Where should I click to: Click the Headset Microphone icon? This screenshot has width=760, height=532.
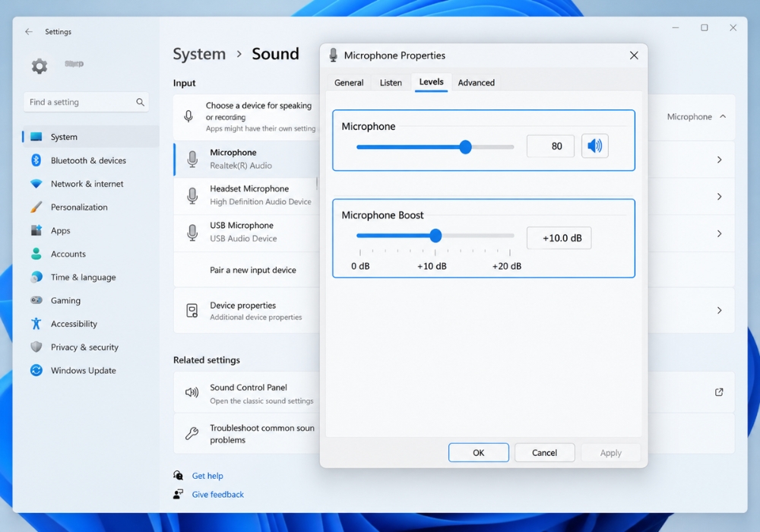point(192,196)
